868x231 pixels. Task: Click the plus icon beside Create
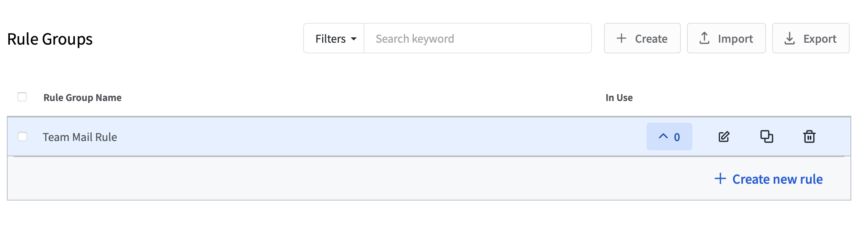pos(621,38)
